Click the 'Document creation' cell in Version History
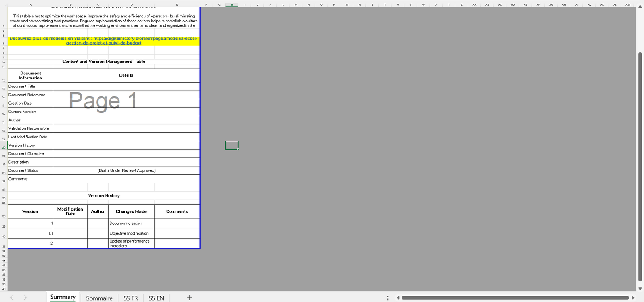 pos(131,223)
